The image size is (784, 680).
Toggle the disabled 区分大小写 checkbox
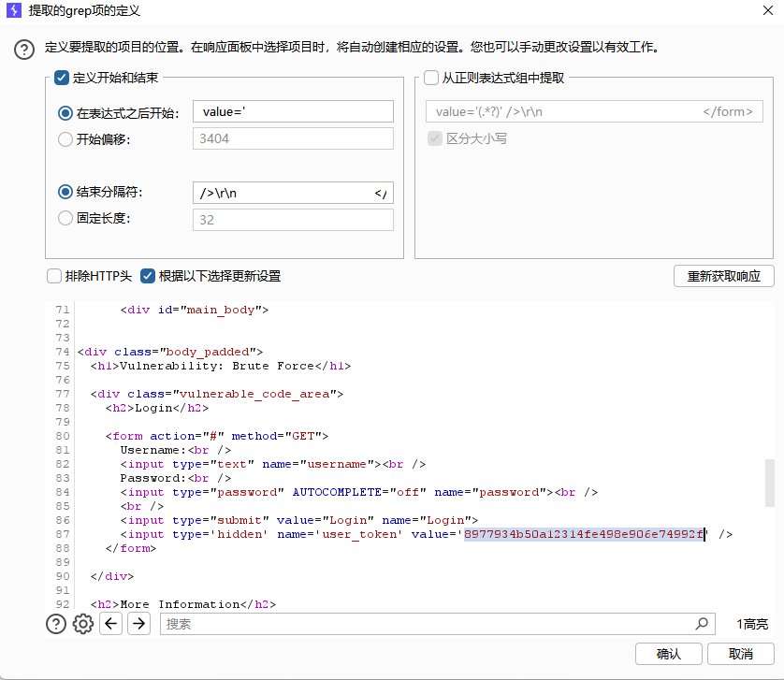pyautogui.click(x=435, y=138)
